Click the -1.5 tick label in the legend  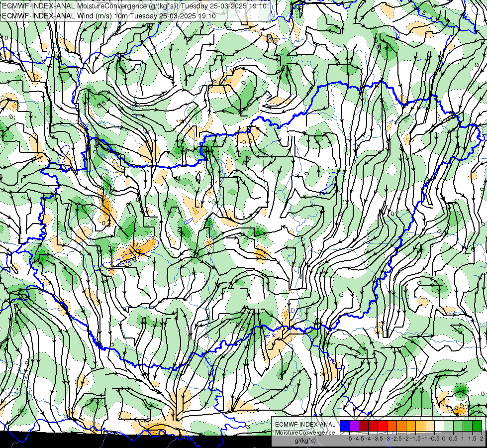[415, 439]
